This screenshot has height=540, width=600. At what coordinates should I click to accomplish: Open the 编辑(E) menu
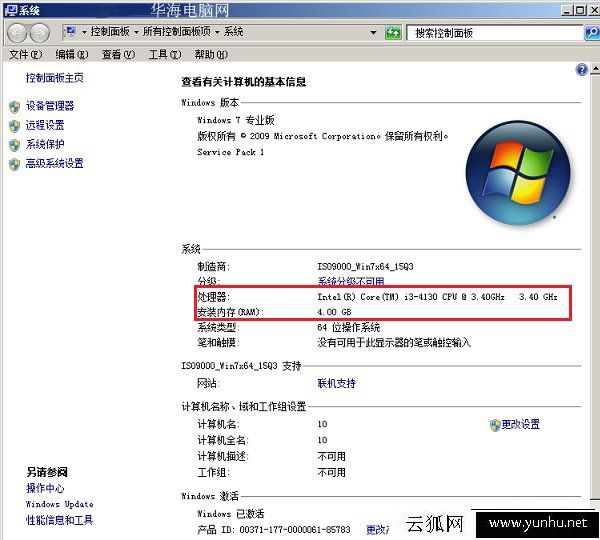tap(72, 55)
